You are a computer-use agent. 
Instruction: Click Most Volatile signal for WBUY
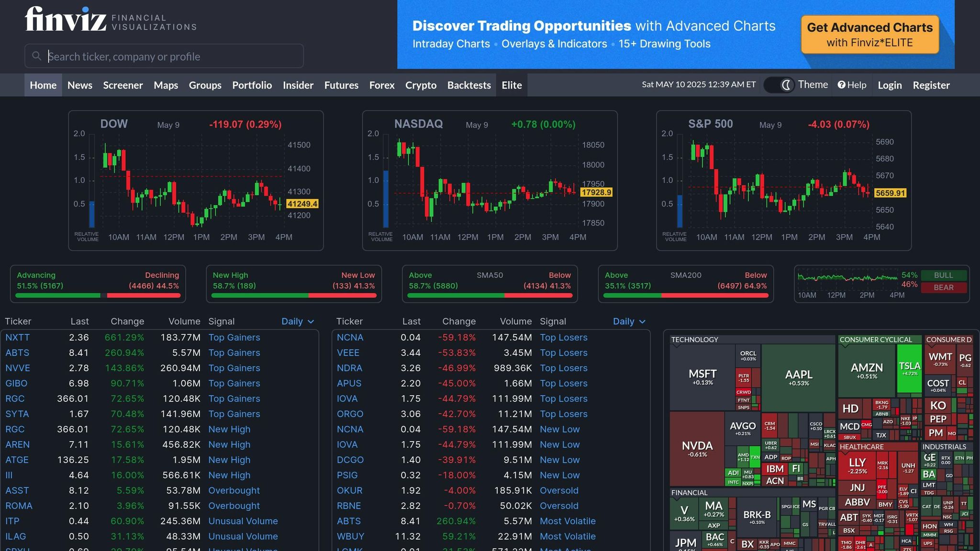[x=568, y=536]
